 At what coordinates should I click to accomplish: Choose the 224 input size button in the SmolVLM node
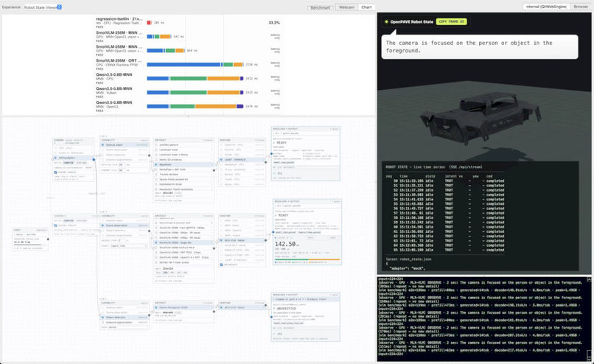165,273
